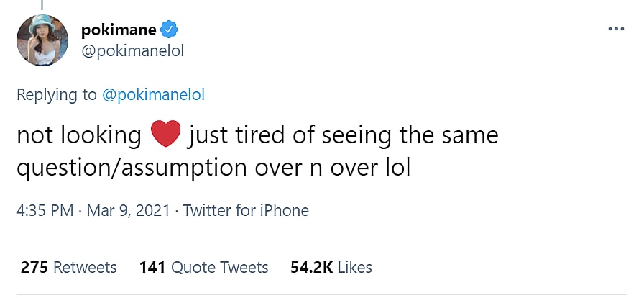Viewport: 644px width, 298px height.
Task: Click the 'not looking' tweet text
Action: click(x=79, y=135)
